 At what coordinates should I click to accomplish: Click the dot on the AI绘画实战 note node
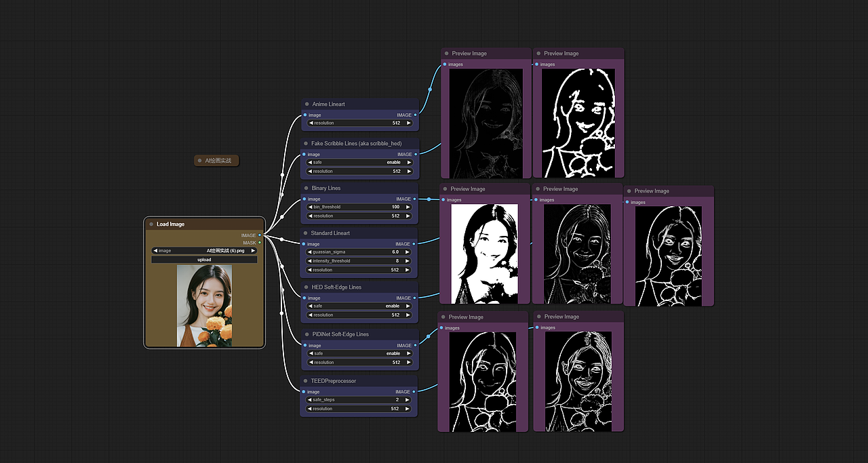coord(199,161)
